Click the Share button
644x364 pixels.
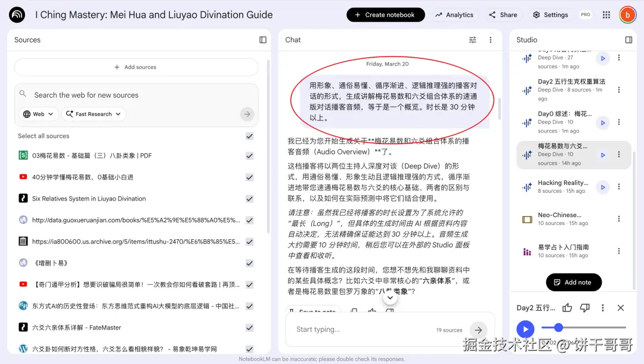[x=503, y=15]
